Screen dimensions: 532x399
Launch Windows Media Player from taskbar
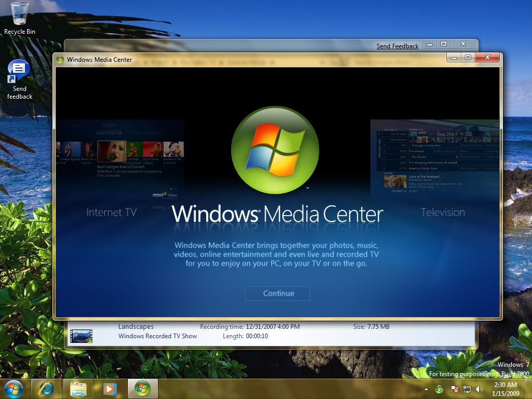pos(110,389)
